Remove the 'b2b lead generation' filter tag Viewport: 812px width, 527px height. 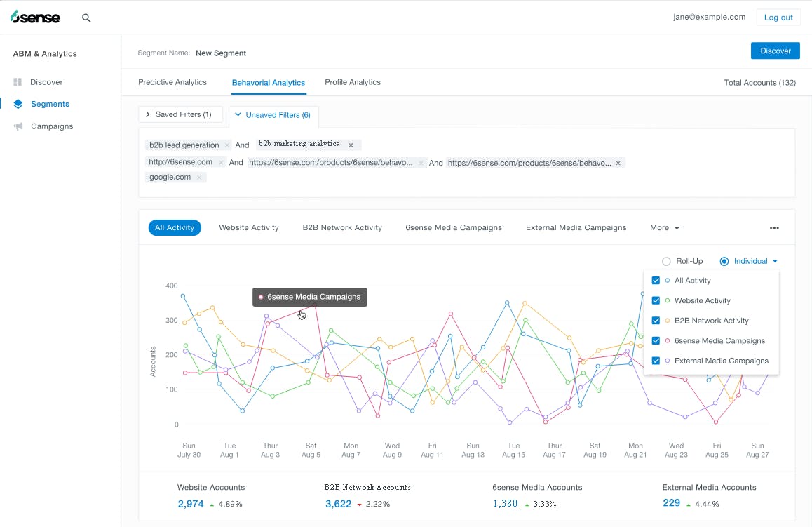pyautogui.click(x=227, y=145)
